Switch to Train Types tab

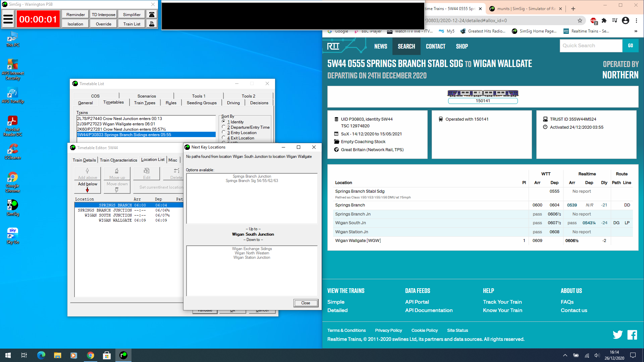(145, 103)
